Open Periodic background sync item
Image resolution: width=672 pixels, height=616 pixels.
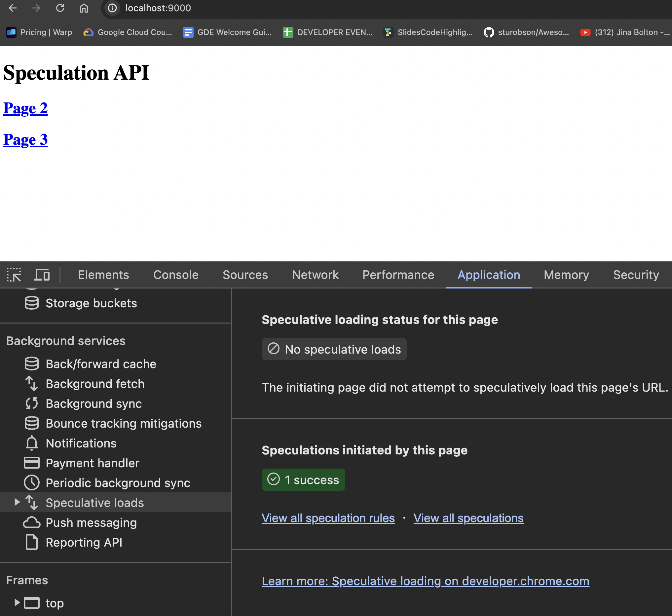118,483
